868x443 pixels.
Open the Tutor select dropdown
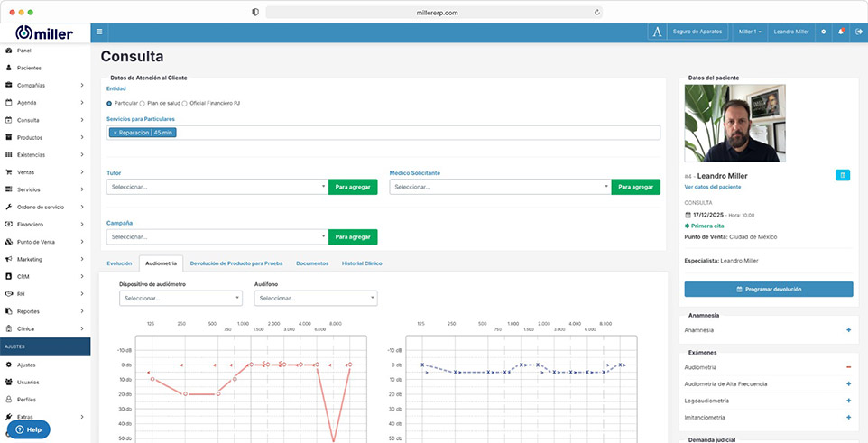[217, 187]
